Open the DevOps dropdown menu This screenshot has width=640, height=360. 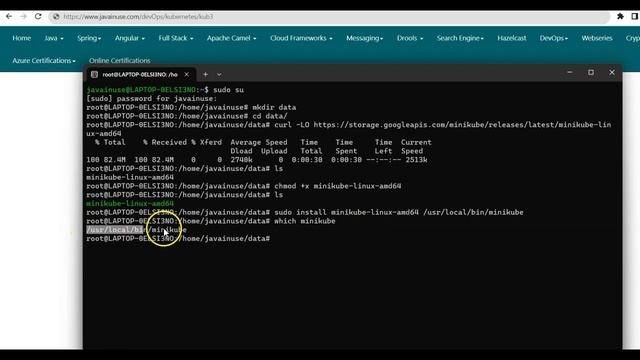(x=553, y=38)
